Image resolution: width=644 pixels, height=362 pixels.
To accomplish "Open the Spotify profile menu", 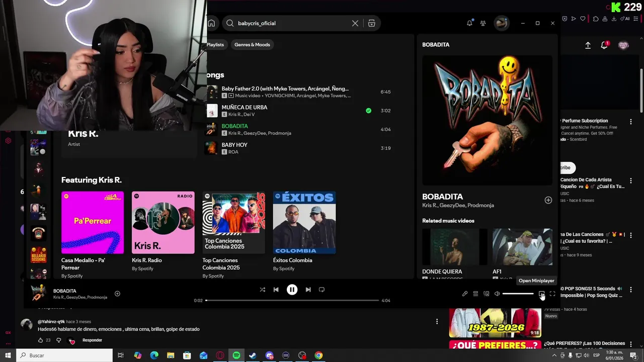I will (x=501, y=23).
